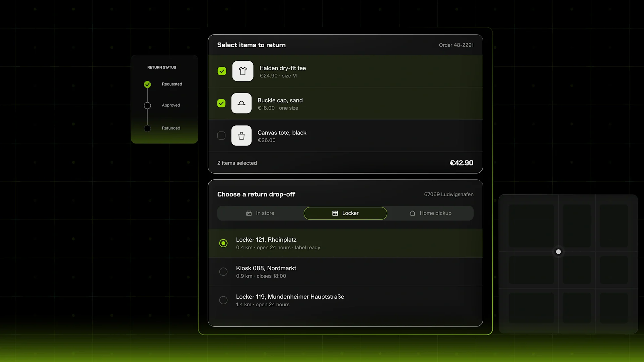Uncheck the Buckle cap, sand checkbox
The image size is (644, 362).
221,103
